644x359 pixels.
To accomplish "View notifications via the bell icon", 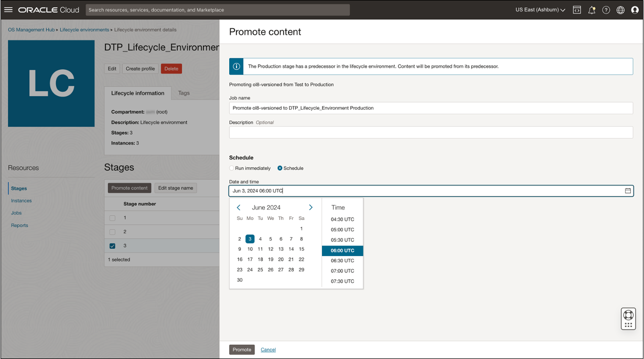I will (592, 9).
